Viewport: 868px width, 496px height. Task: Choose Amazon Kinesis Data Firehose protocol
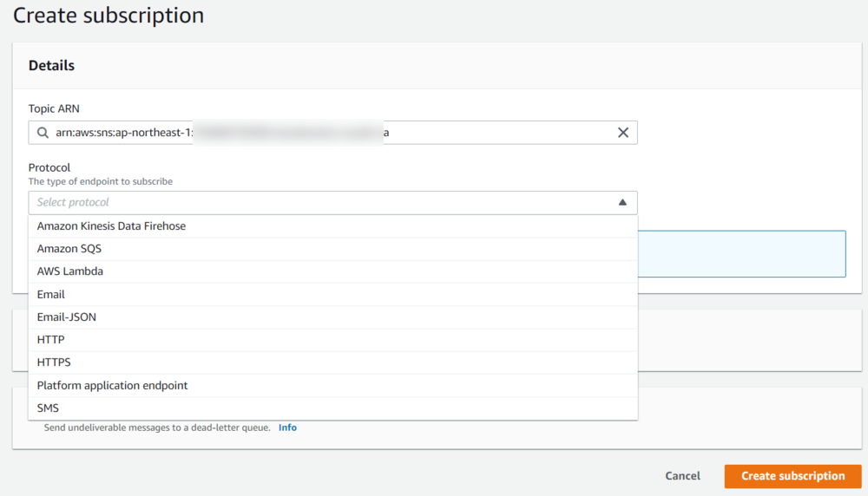tap(332, 226)
